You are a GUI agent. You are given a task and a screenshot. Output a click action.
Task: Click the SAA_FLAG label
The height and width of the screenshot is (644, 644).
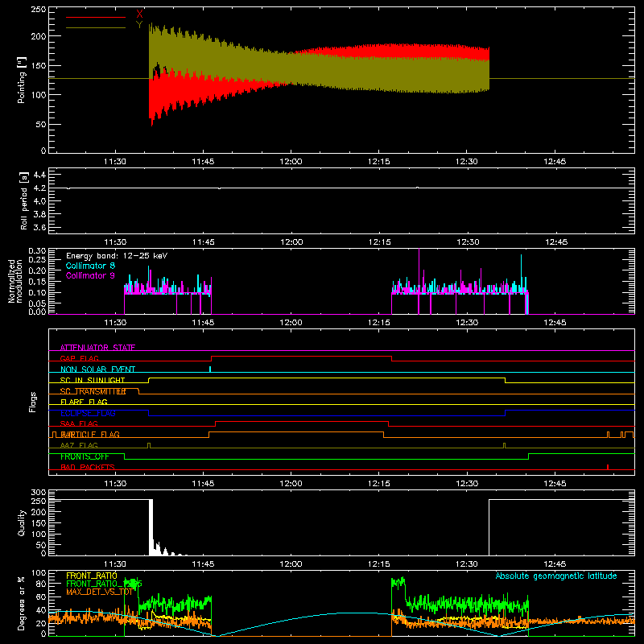[x=79, y=423]
